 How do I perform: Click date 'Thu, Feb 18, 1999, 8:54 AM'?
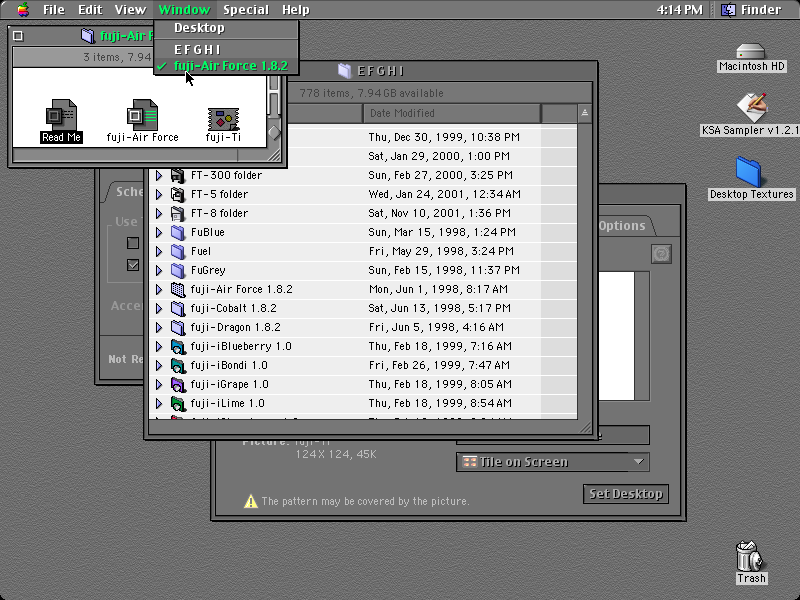440,404
